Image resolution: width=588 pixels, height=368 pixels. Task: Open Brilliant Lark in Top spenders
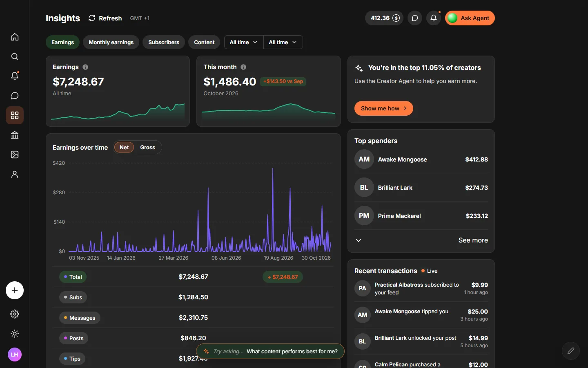tap(421, 188)
